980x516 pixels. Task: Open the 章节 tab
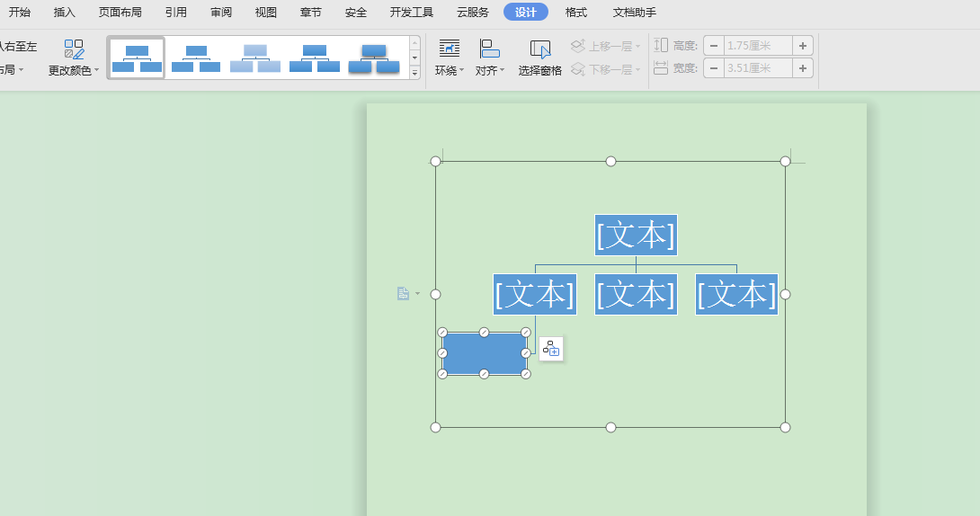point(310,12)
